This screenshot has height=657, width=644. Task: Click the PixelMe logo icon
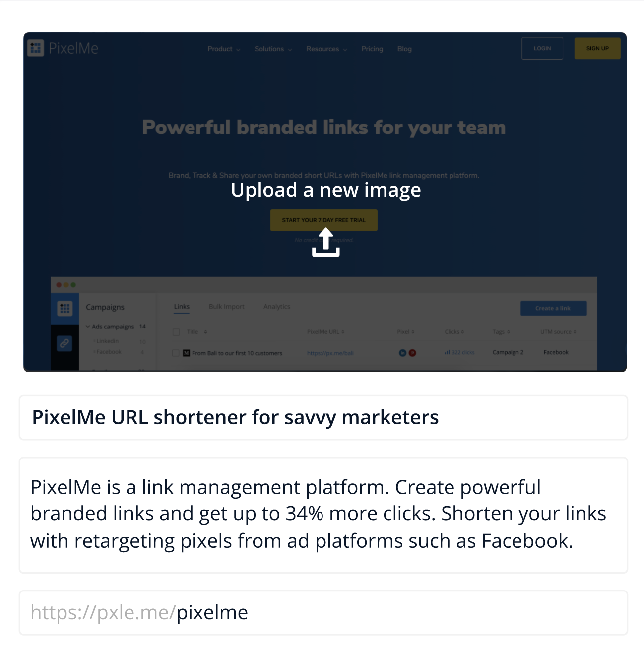point(36,48)
